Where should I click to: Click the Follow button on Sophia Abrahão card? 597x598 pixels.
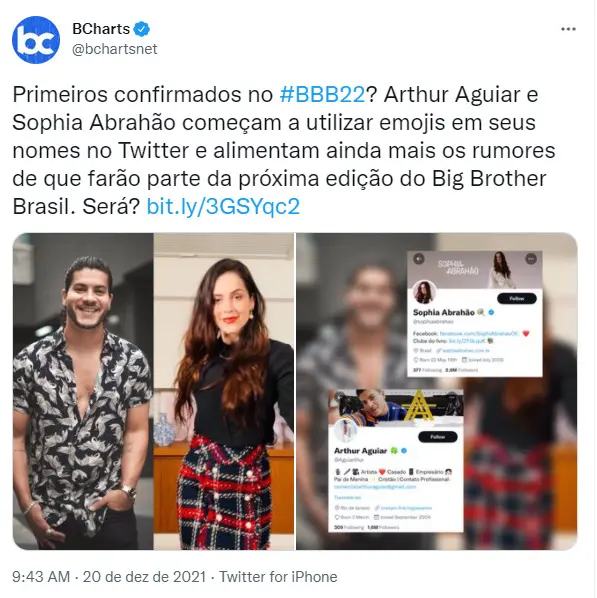[x=517, y=299]
